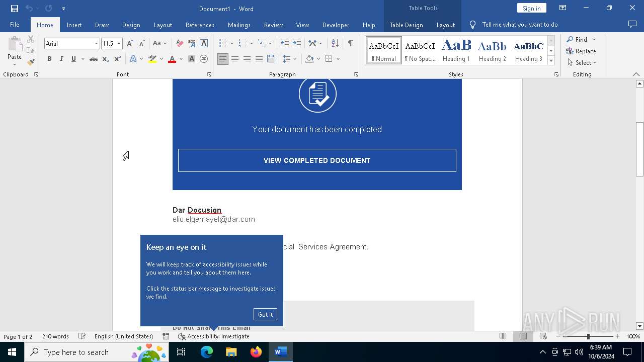
Task: Switch to Read Mode view
Action: point(503,336)
